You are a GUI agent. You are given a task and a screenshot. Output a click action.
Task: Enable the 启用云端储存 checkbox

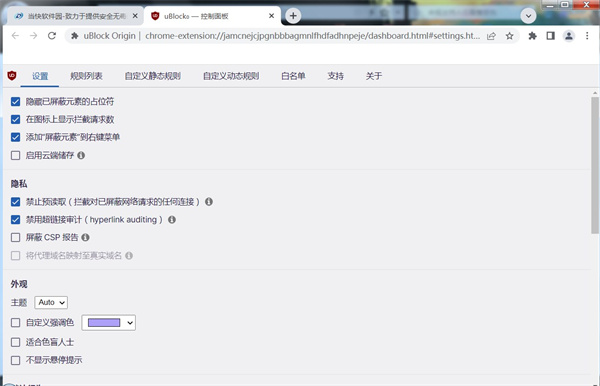point(15,155)
